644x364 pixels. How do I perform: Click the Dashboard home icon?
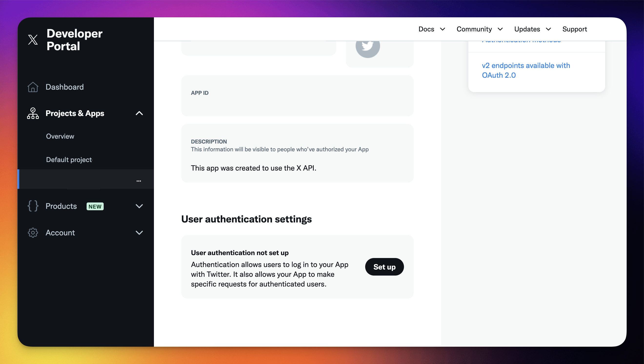point(33,87)
